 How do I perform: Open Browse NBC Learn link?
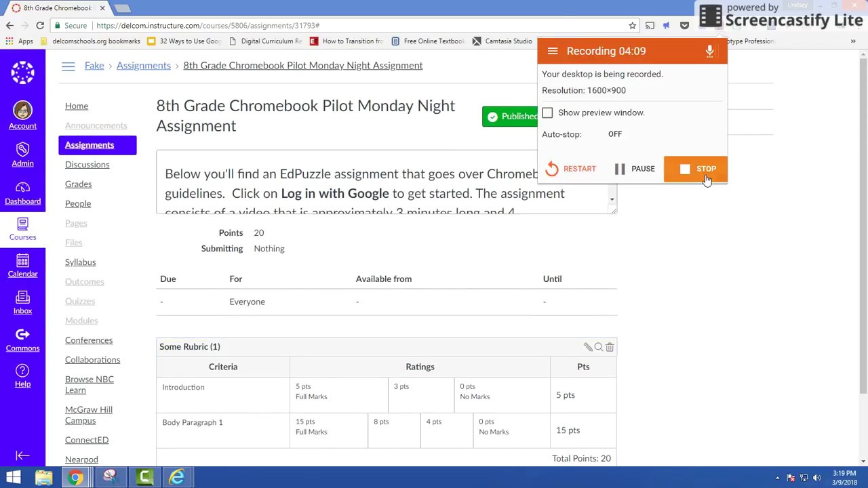click(x=90, y=384)
